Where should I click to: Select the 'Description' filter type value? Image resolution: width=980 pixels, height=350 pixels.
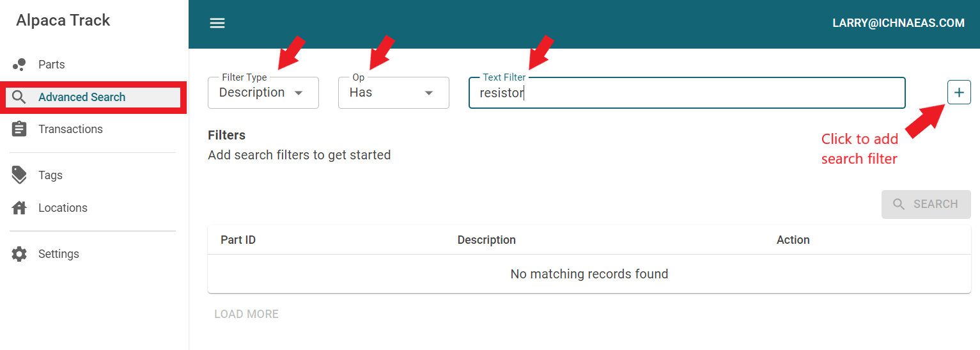point(252,93)
